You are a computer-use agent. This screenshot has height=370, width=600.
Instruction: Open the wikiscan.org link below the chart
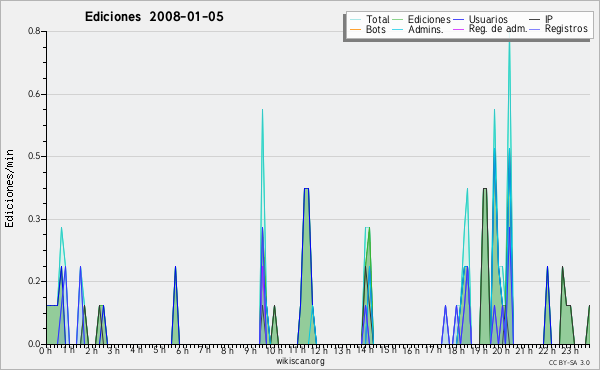(300, 361)
